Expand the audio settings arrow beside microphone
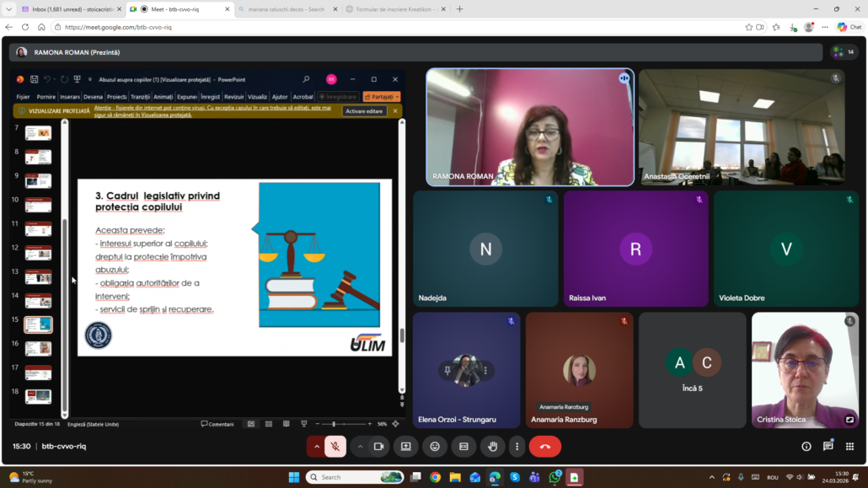The height and width of the screenshot is (488, 868). coord(316,447)
